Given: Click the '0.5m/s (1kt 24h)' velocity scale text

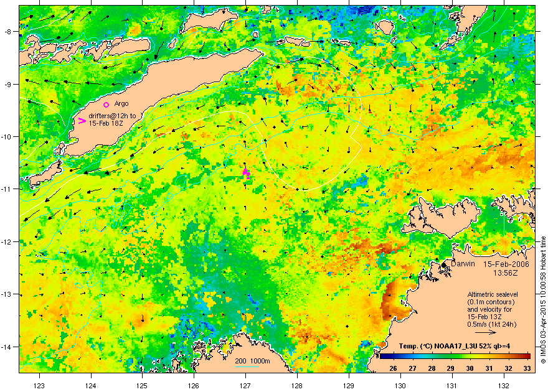Looking at the screenshot, I should [x=492, y=324].
